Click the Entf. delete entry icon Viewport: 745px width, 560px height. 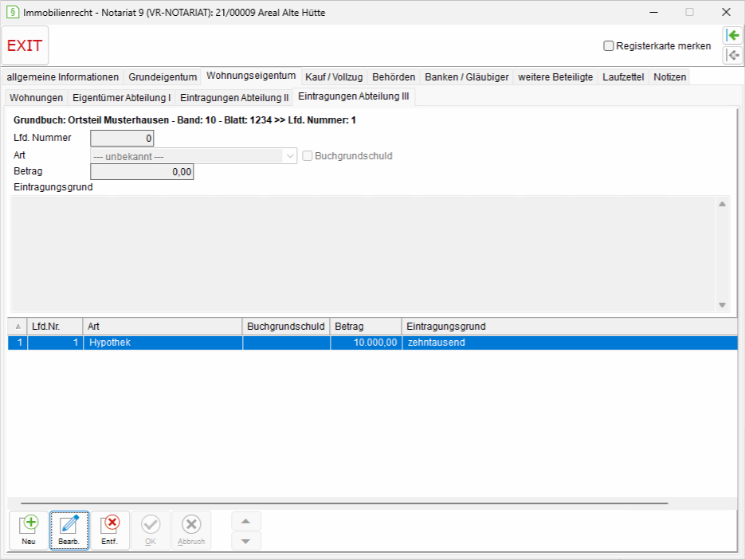[x=110, y=530]
